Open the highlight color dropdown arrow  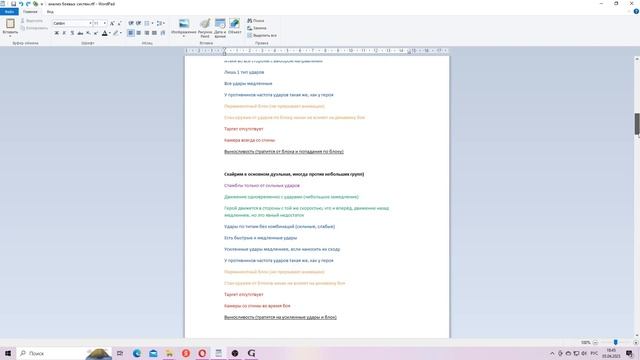point(121,33)
